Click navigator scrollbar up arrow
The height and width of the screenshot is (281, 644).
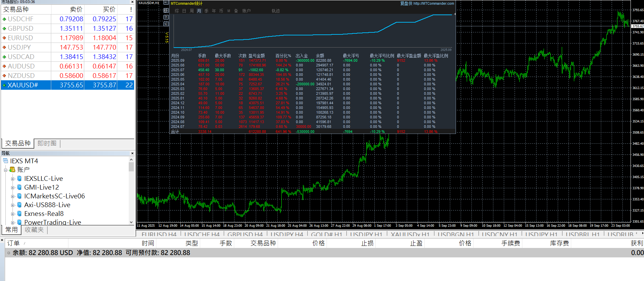point(131,160)
